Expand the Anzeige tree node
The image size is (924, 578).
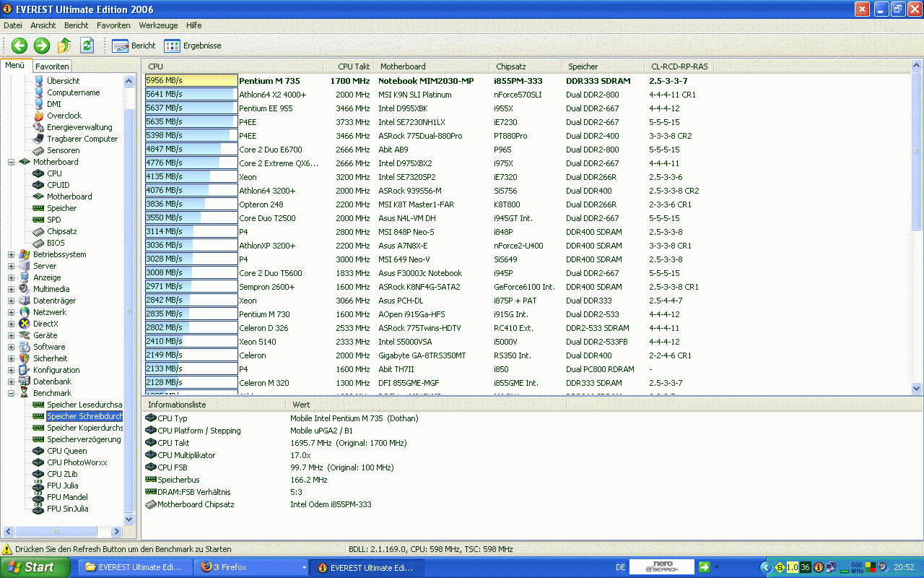pyautogui.click(x=11, y=277)
